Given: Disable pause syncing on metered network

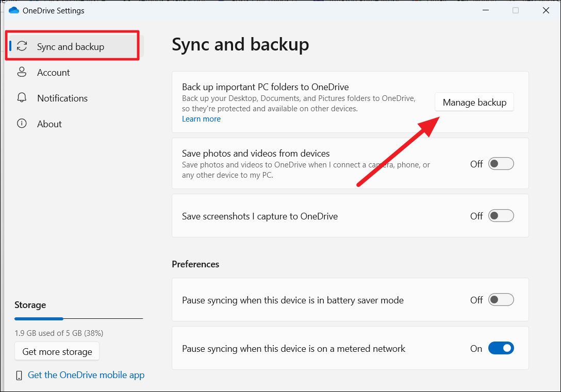Looking at the screenshot, I should click(501, 348).
